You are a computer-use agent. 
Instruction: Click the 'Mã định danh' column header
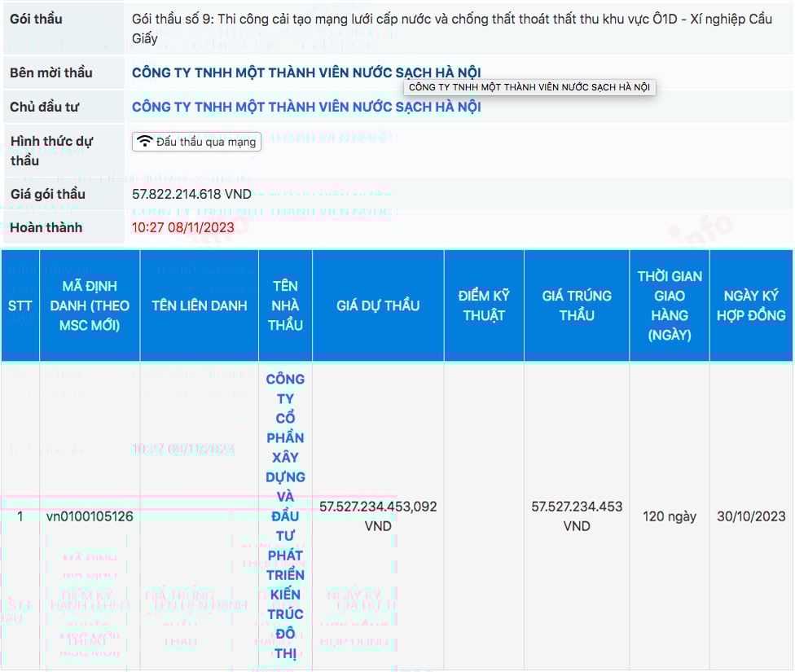[x=90, y=305]
